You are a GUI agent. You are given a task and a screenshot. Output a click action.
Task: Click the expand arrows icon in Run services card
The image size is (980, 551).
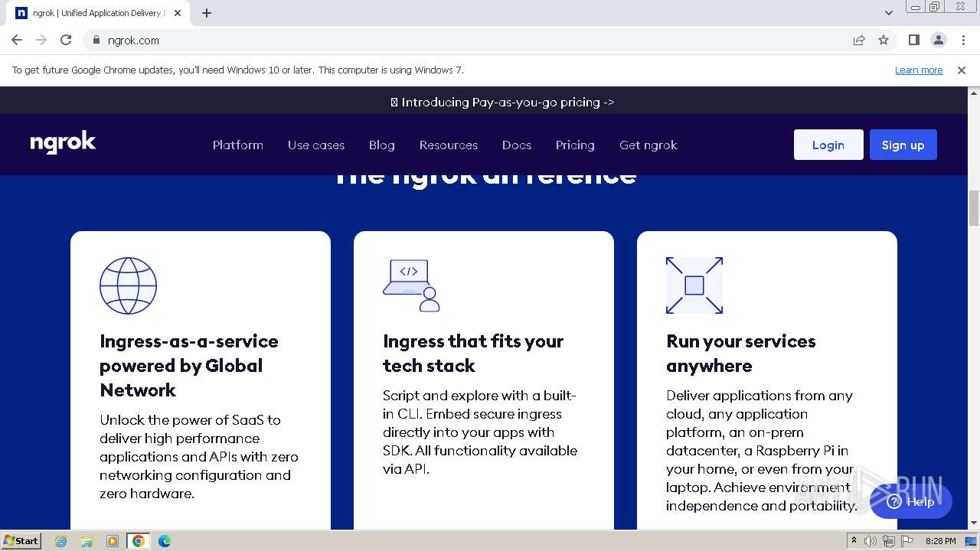tap(694, 285)
